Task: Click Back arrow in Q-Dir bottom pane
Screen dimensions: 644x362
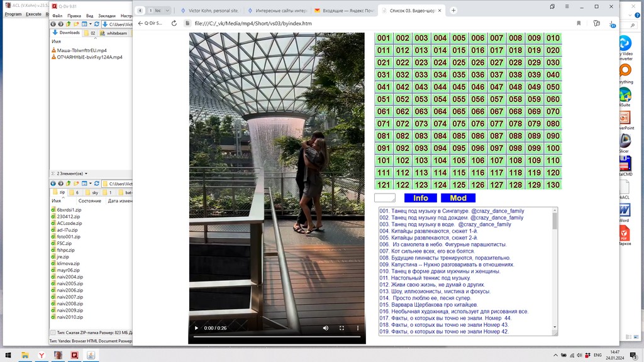Action: coord(53,184)
